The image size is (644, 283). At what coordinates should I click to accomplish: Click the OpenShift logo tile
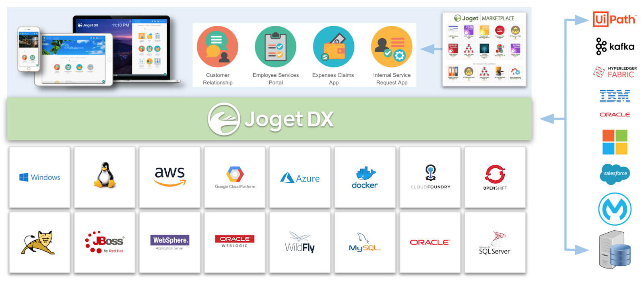point(495,177)
